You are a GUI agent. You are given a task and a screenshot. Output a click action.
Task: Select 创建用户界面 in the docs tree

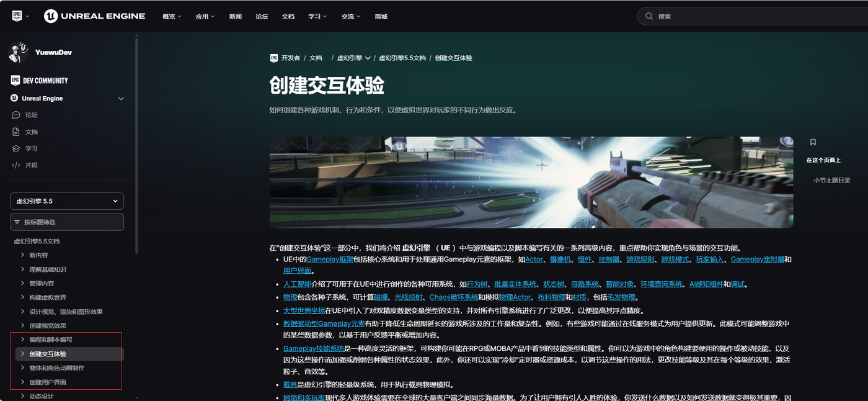coord(48,382)
